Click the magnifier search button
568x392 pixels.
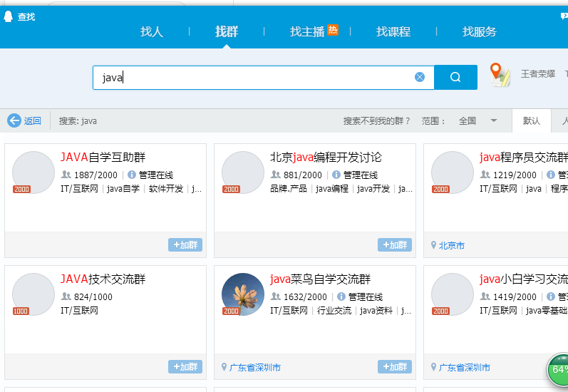click(x=455, y=78)
